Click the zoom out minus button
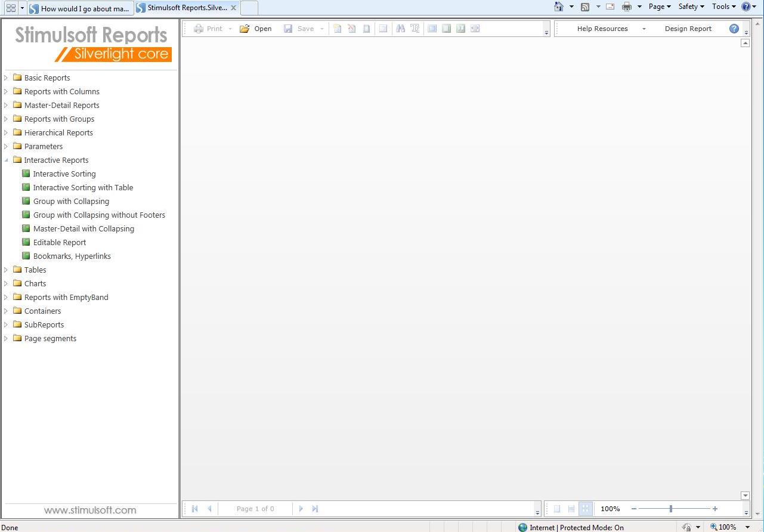The image size is (764, 532). (633, 509)
